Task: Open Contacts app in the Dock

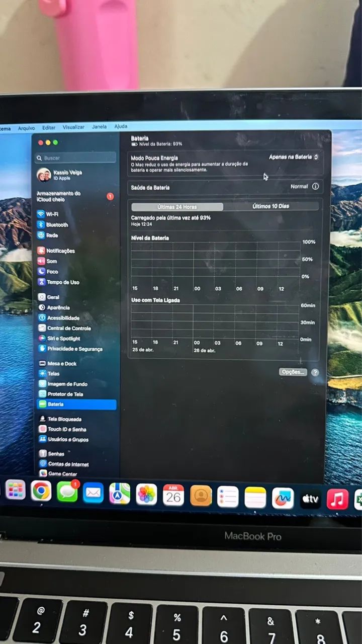Action: [201, 496]
